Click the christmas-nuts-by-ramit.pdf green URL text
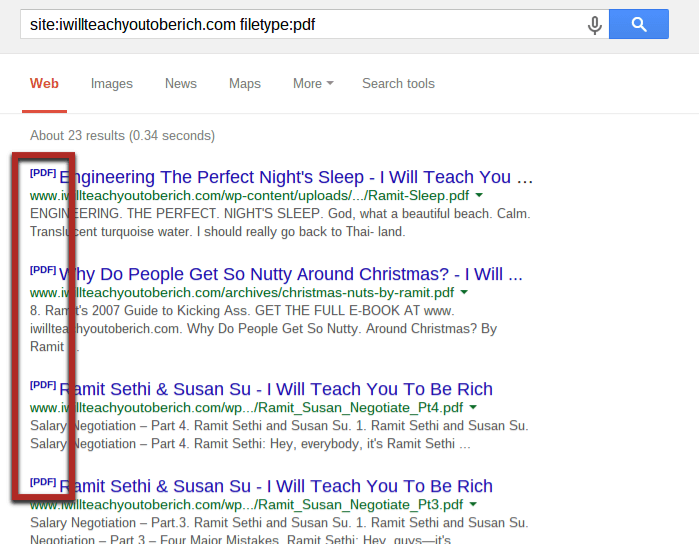699x544 pixels. pyautogui.click(x=242, y=293)
